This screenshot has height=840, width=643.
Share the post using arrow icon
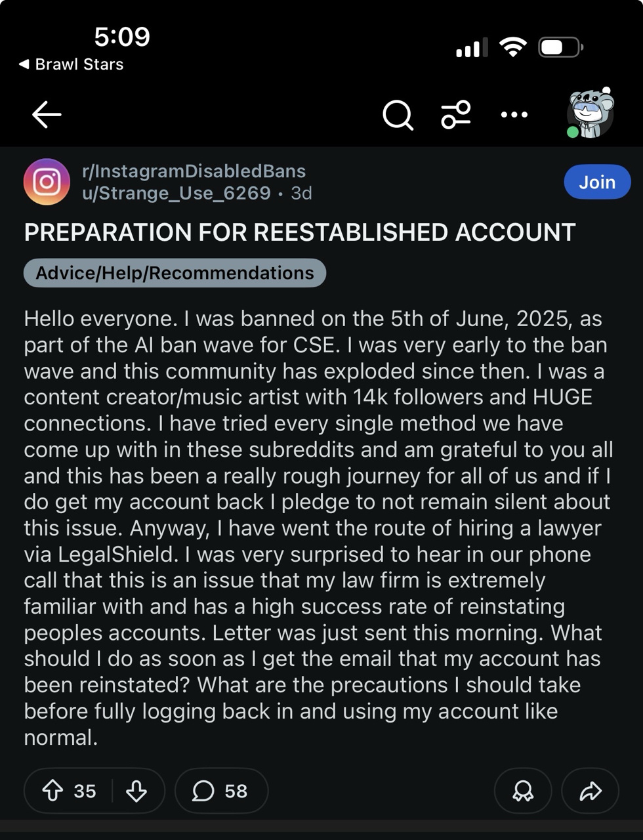pos(591,791)
